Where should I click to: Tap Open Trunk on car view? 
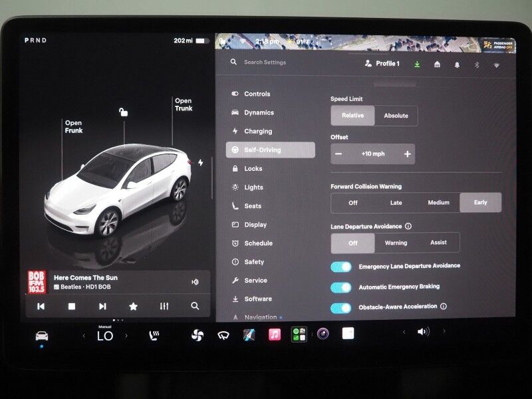click(184, 104)
